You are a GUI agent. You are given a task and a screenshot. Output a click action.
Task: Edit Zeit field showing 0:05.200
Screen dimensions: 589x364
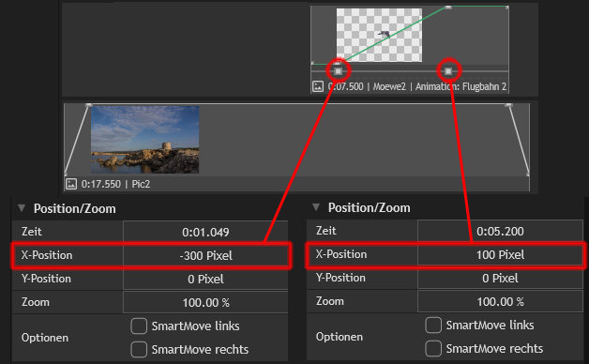tap(500, 231)
